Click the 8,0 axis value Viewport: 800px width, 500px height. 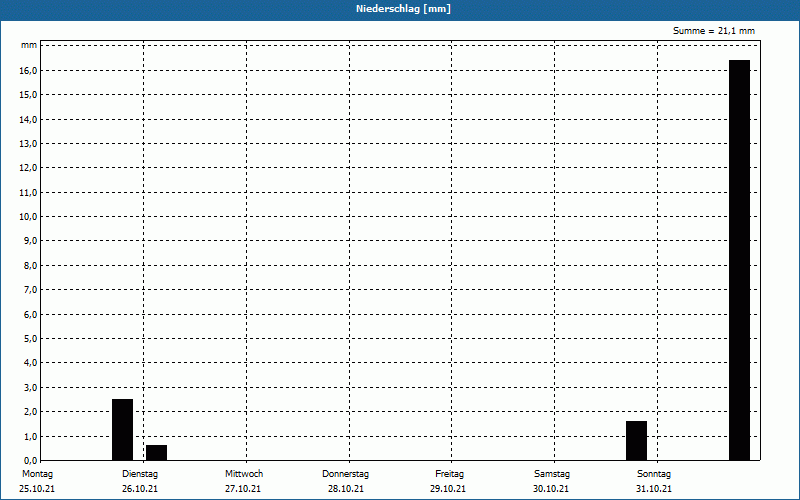click(30, 265)
